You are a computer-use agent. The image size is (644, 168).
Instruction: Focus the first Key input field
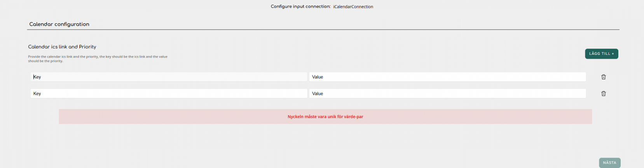click(x=169, y=77)
